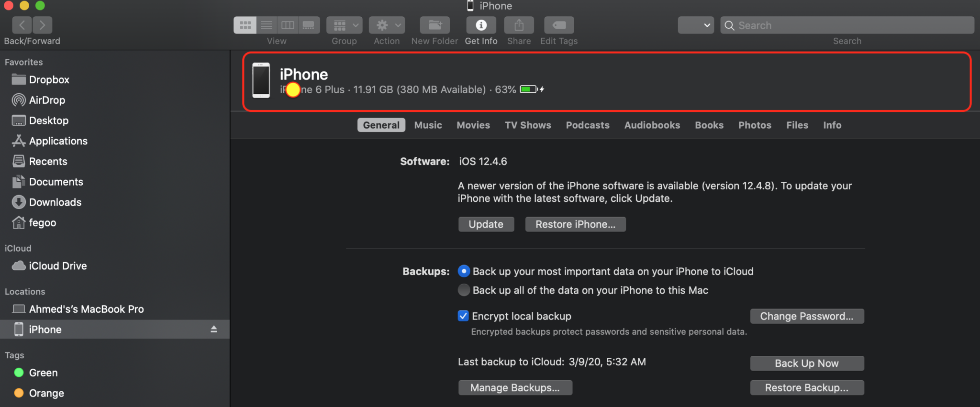This screenshot has width=980, height=407.
Task: Open Downloads in sidebar
Action: coord(55,202)
